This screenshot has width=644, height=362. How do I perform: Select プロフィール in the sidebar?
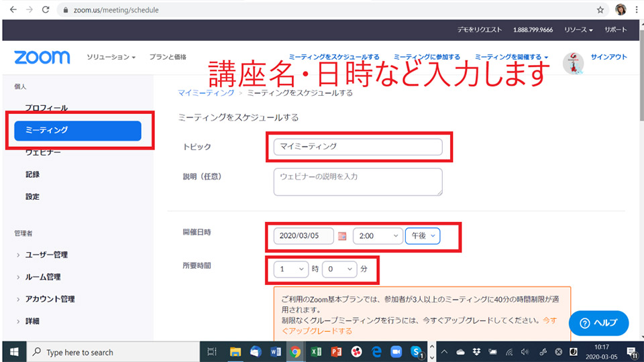click(46, 107)
